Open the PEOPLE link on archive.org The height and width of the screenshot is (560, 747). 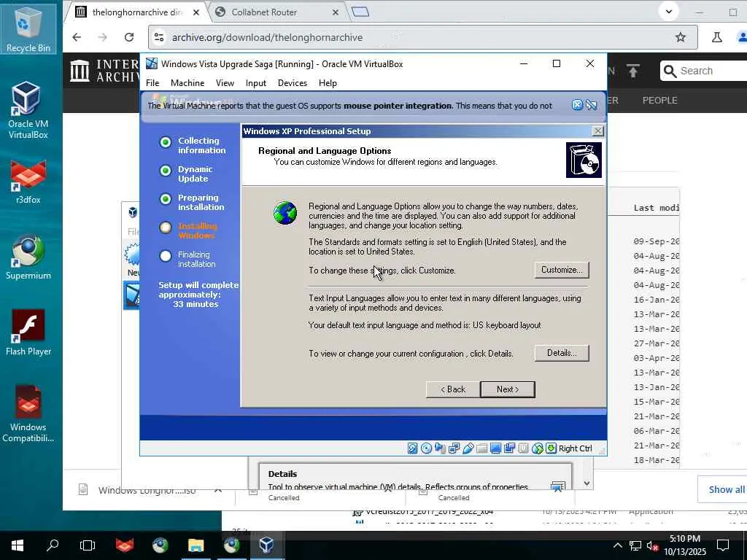click(x=659, y=101)
